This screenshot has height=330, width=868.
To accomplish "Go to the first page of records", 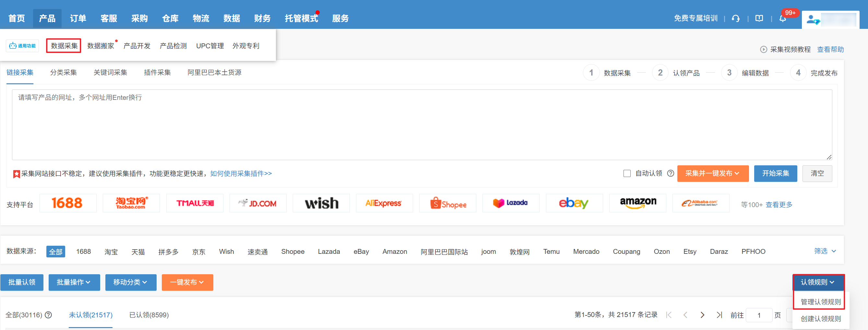I will 669,315.
